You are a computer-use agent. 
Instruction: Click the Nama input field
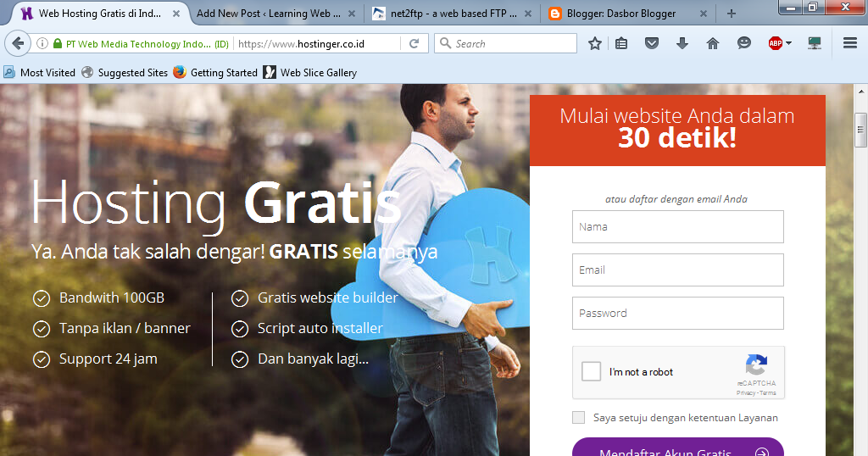(677, 226)
